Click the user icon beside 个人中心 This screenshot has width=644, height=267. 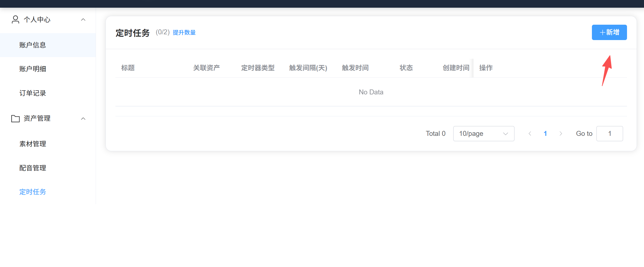coord(15,19)
